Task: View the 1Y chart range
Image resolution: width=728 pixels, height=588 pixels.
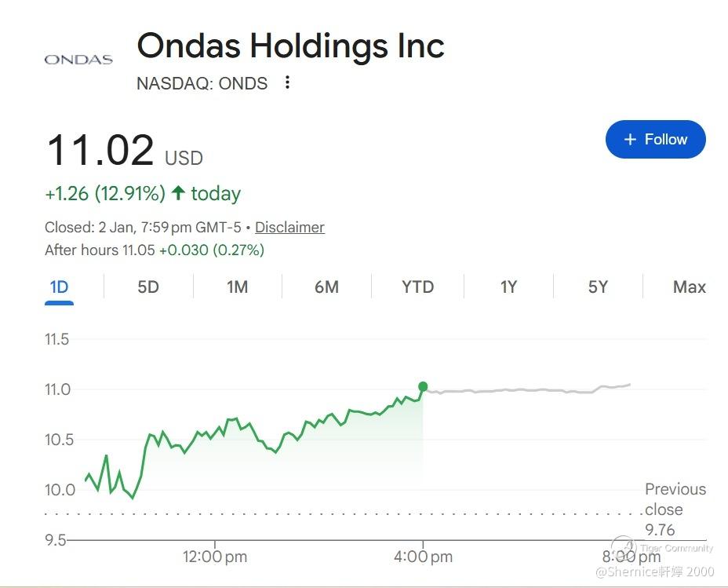Action: pyautogui.click(x=508, y=287)
